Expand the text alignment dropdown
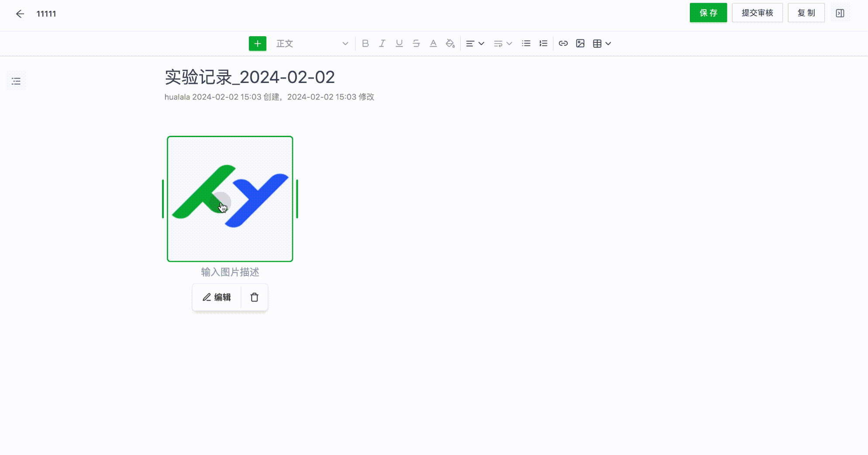868x455 pixels. pos(475,44)
